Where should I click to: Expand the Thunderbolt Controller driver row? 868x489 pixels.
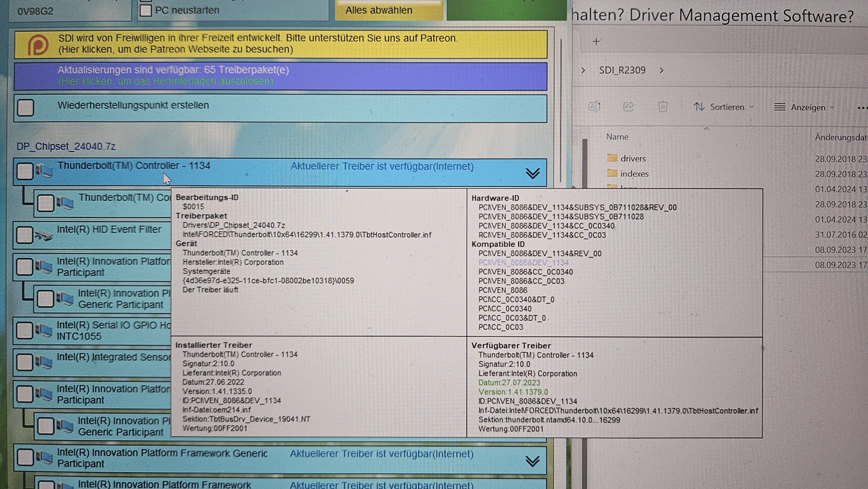(x=532, y=173)
